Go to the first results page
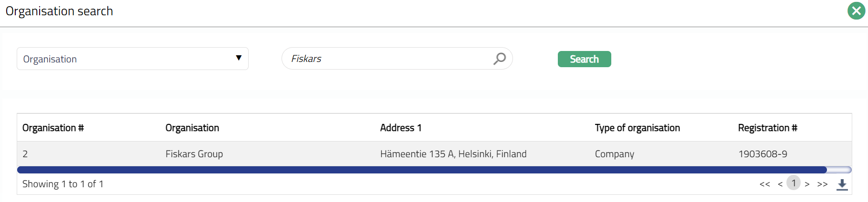The image size is (868, 202). tap(764, 184)
